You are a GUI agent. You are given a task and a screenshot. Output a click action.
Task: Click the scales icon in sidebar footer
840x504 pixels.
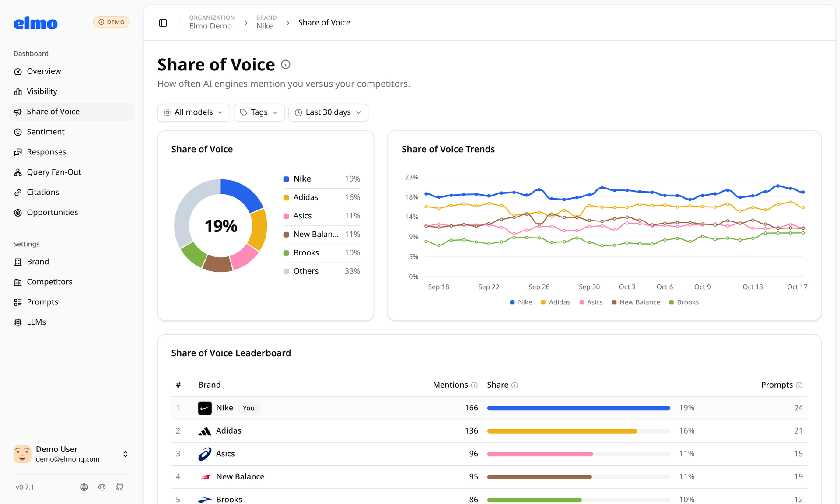click(x=102, y=487)
